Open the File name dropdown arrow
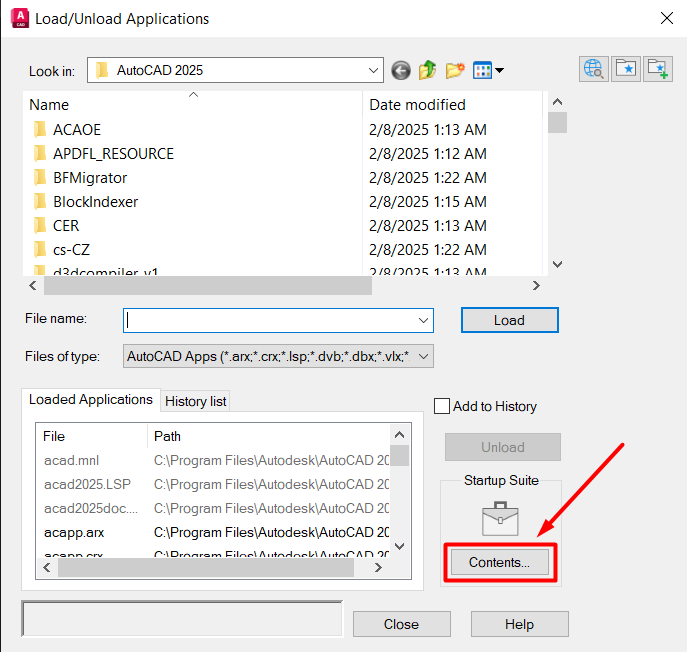The width and height of the screenshot is (687, 652). [x=424, y=320]
